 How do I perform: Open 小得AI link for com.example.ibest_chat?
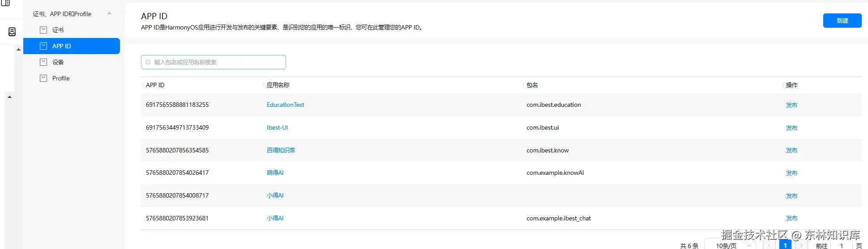[x=275, y=218]
